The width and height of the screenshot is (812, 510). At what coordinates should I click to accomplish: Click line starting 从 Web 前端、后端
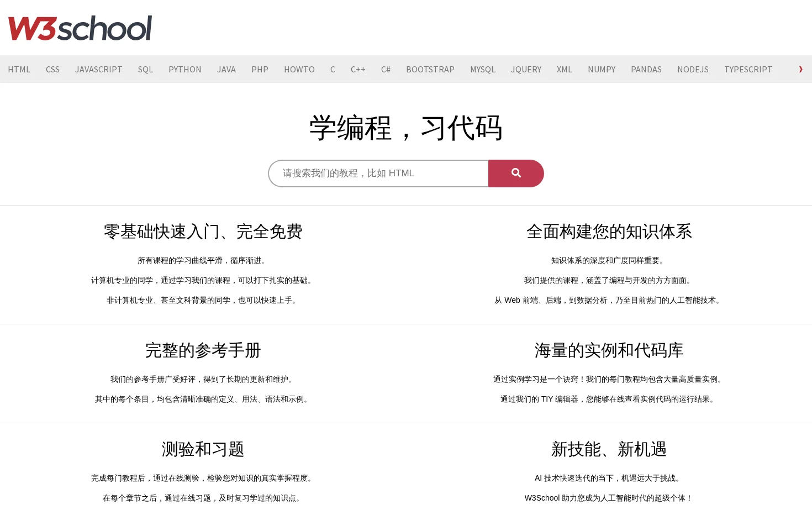coord(609,300)
